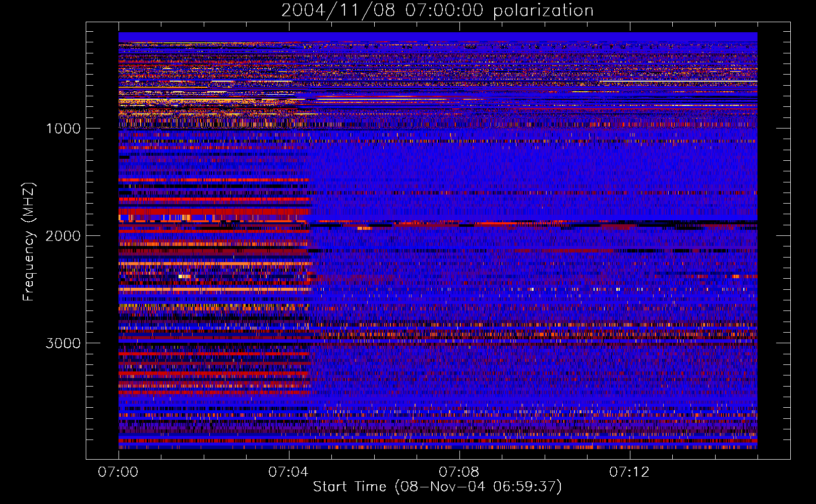Click the 07:04 time tick label

coord(288,472)
